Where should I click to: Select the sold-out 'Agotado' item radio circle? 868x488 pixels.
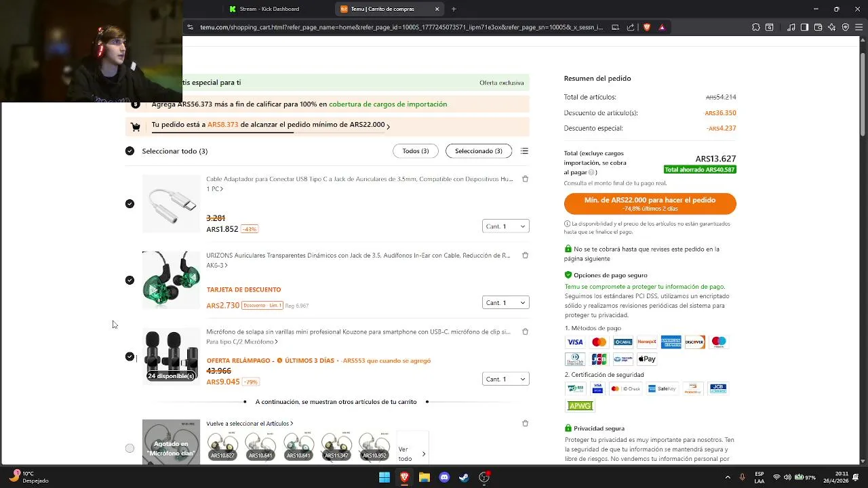[130, 448]
